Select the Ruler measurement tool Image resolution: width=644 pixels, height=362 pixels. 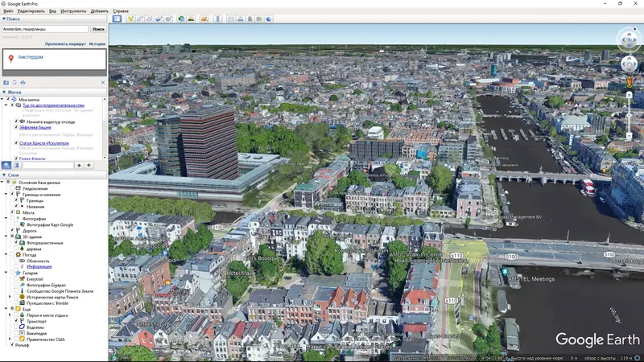[x=217, y=19]
